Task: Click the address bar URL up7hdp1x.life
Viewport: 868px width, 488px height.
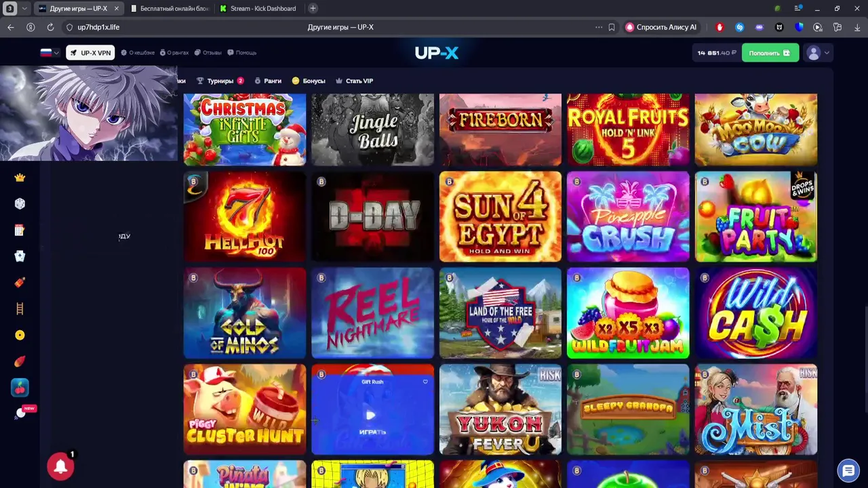Action: point(98,27)
